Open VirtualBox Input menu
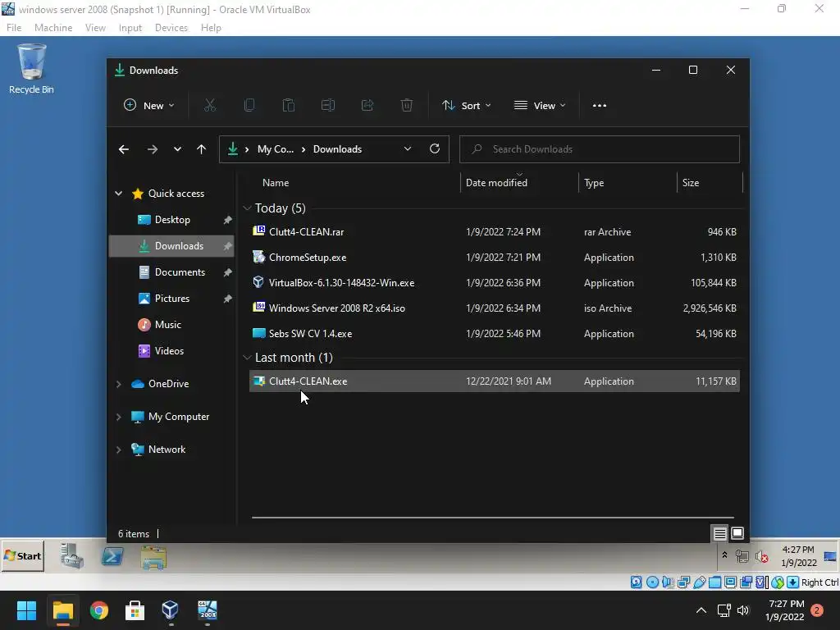Viewport: 840px width, 630px height. (x=130, y=28)
